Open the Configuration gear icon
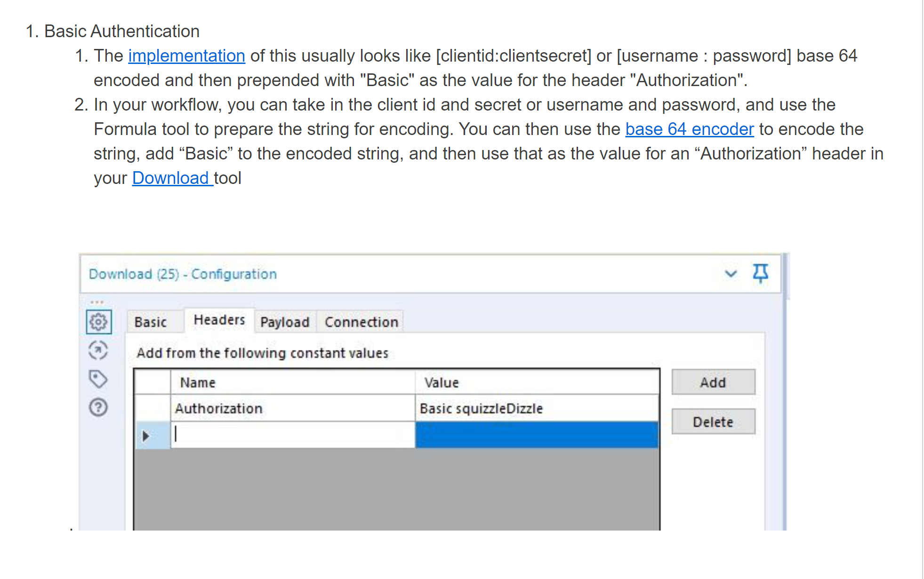 pos(98,322)
